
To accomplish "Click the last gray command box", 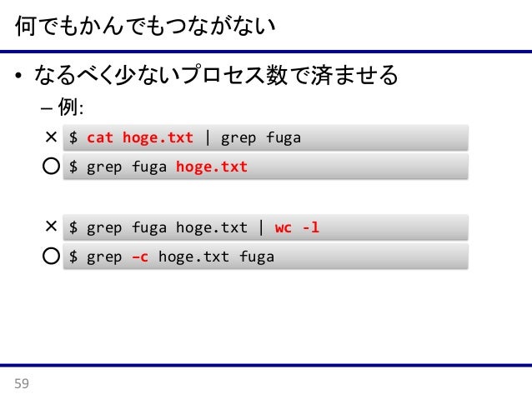I will (266, 257).
